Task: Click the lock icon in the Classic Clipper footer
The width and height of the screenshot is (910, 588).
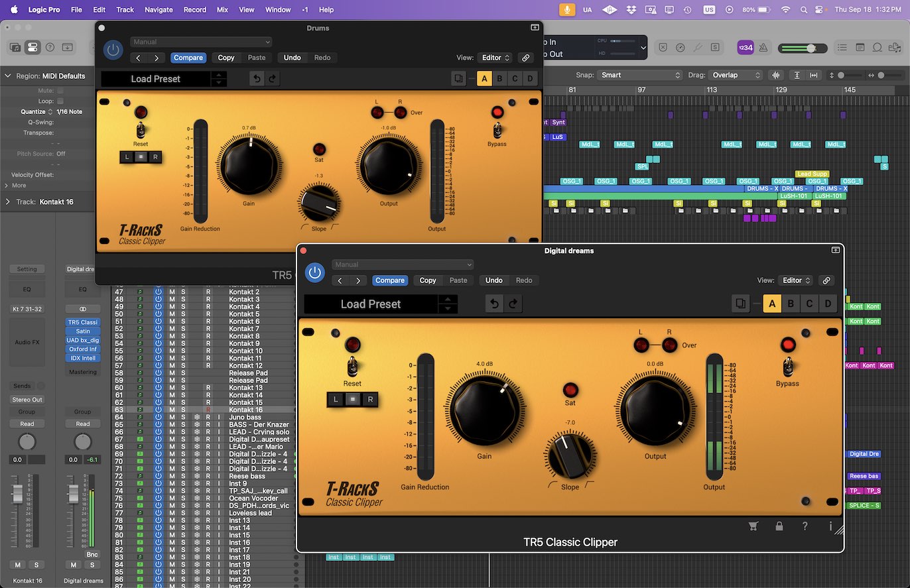Action: [779, 526]
